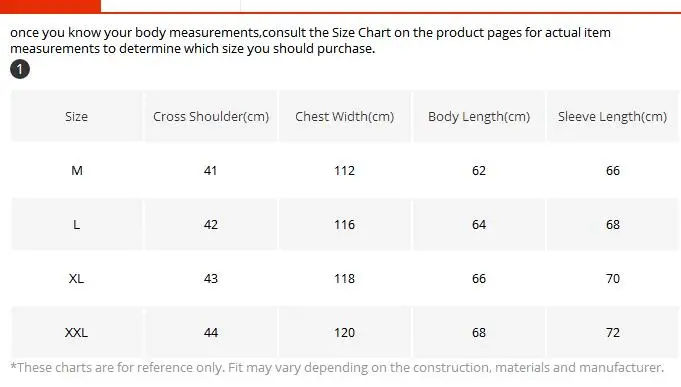Click the number 1 circle badge
This screenshot has height=387, width=681.
20,69
